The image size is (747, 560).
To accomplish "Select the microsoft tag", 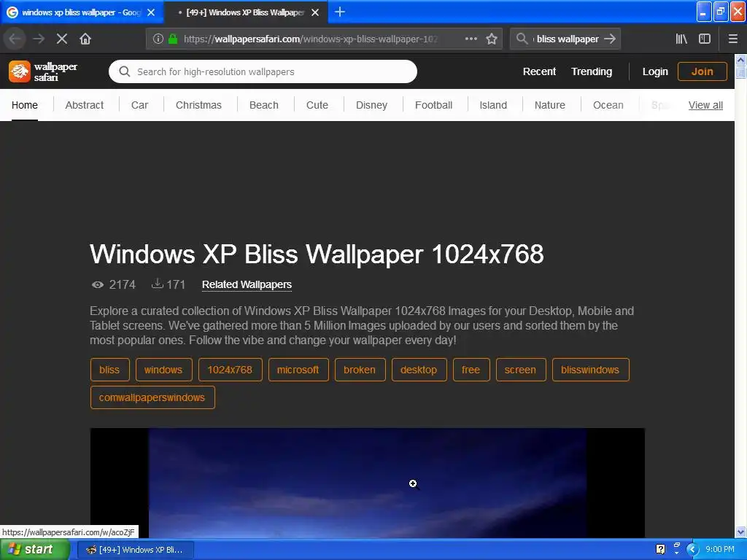I will pyautogui.click(x=298, y=370).
